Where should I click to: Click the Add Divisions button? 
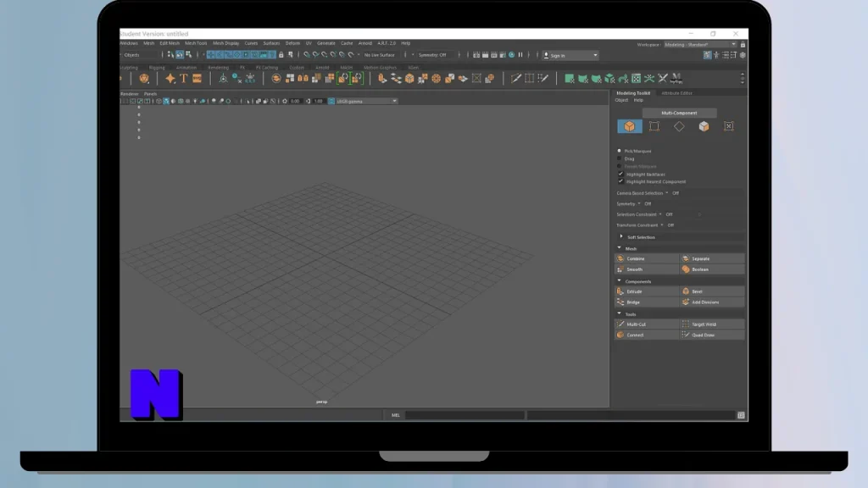click(x=712, y=302)
